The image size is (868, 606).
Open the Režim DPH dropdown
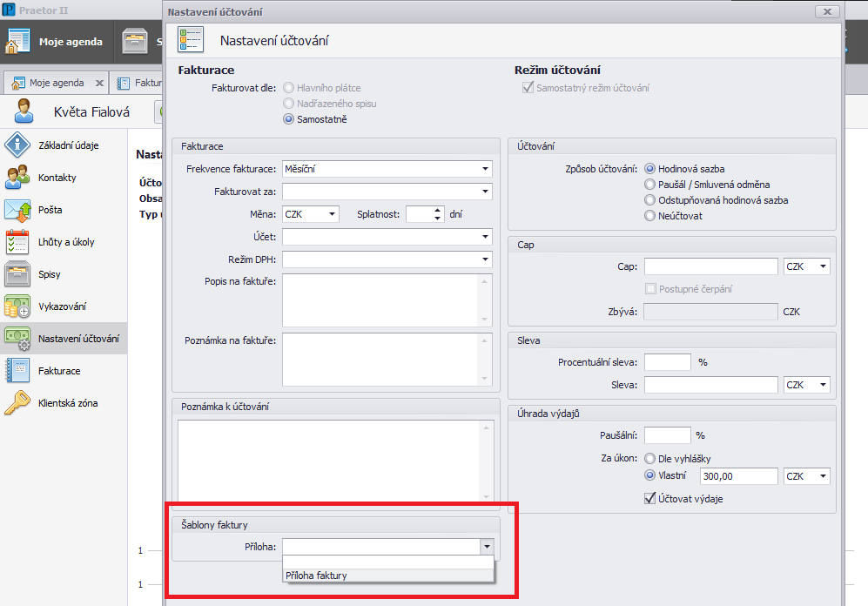pyautogui.click(x=484, y=259)
